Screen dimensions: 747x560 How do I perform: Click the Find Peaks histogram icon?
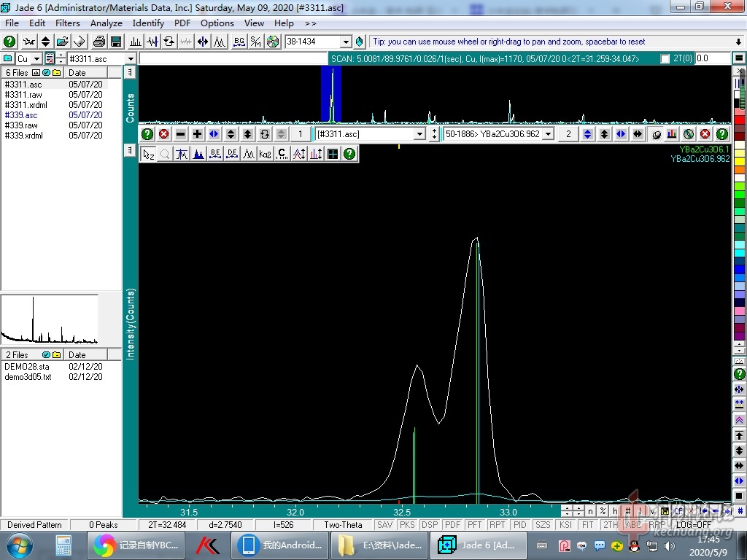click(136, 42)
